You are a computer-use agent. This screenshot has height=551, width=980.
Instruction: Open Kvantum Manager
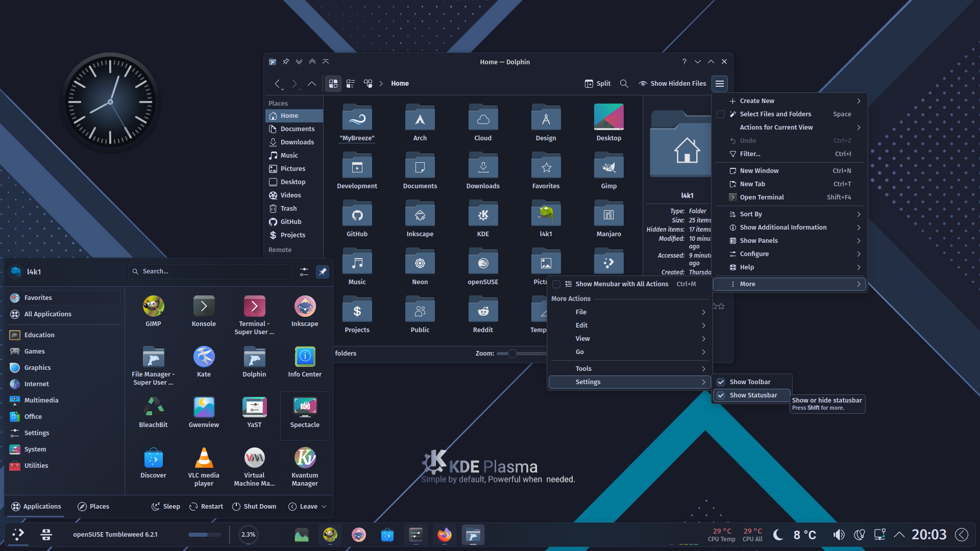click(305, 467)
